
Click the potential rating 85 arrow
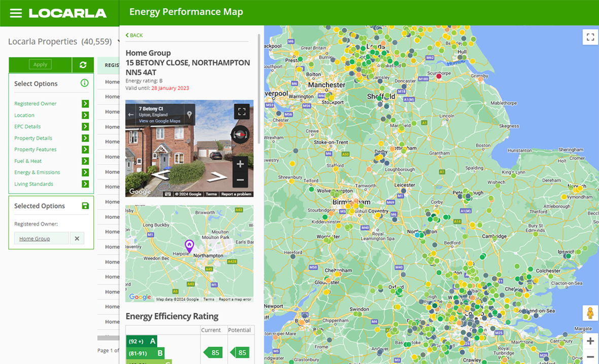pyautogui.click(x=239, y=352)
